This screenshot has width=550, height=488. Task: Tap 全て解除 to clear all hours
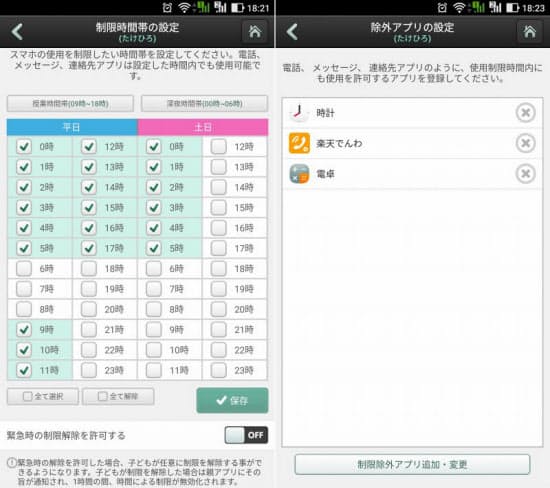(118, 396)
